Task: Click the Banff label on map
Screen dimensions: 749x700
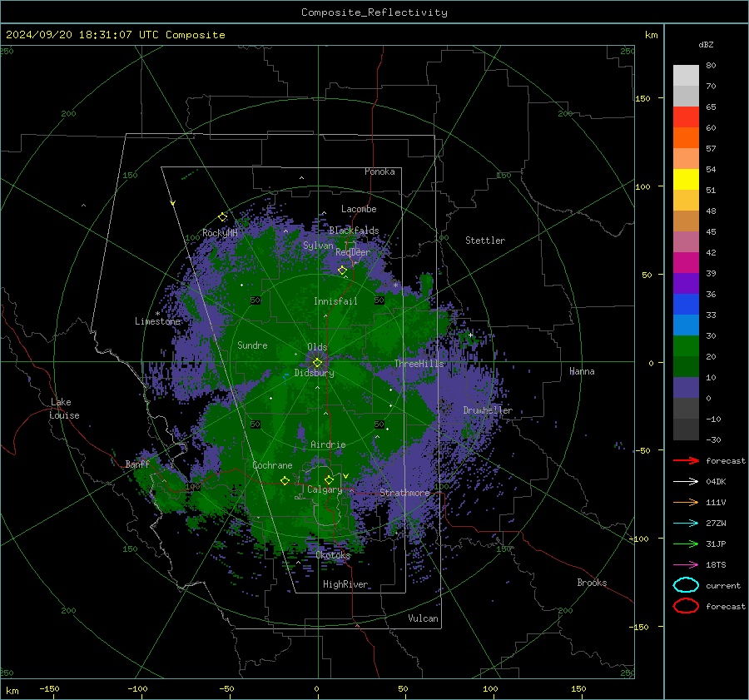Action: click(x=137, y=464)
